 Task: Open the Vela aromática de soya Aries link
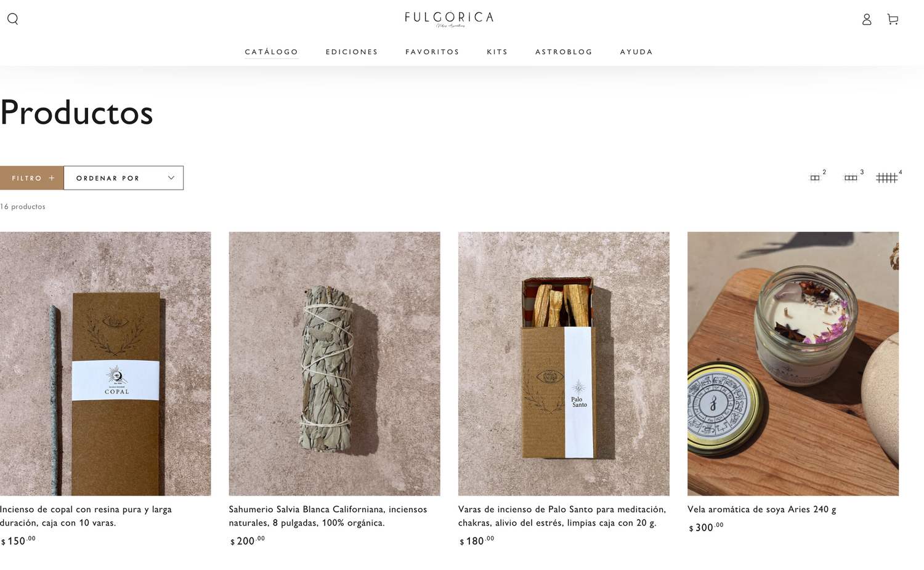[761, 509]
